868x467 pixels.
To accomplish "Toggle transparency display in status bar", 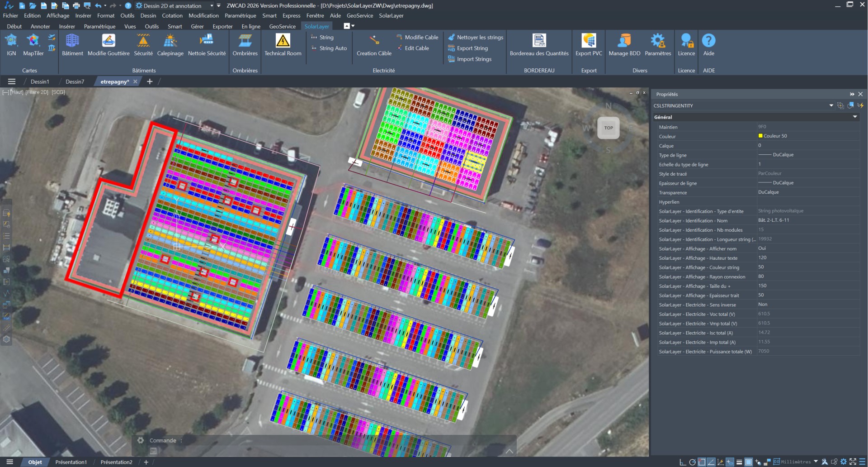I will pos(749,462).
